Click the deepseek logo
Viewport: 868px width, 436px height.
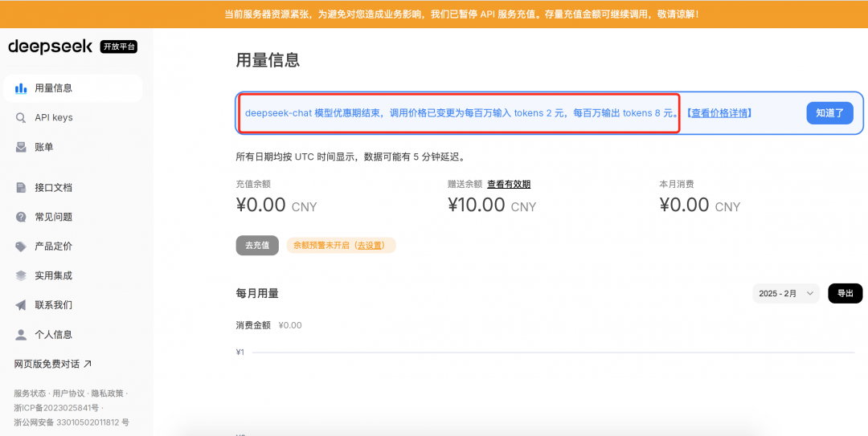click(50, 47)
